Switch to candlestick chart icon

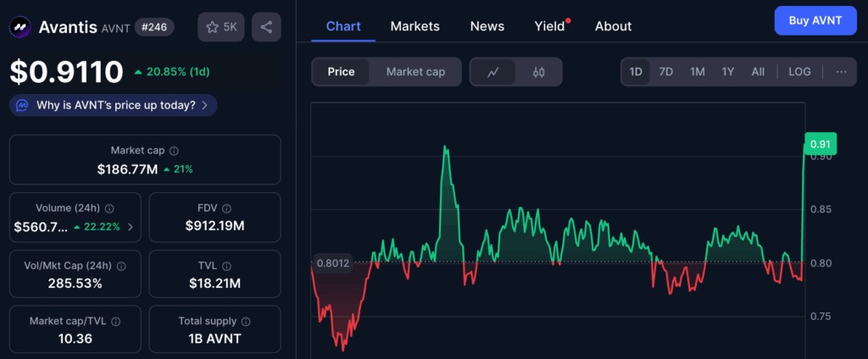coord(538,72)
